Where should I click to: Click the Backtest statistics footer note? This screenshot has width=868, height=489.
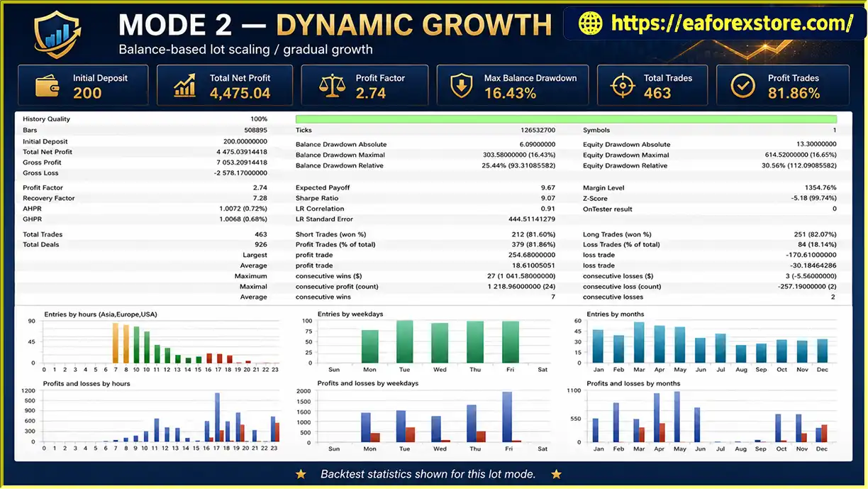[428, 474]
